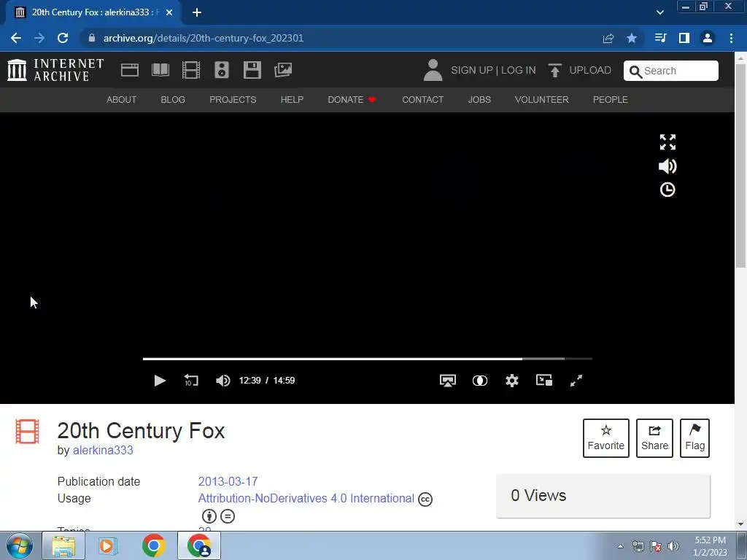The height and width of the screenshot is (560, 747).
Task: Open the Windows Start menu
Action: pos(20,545)
